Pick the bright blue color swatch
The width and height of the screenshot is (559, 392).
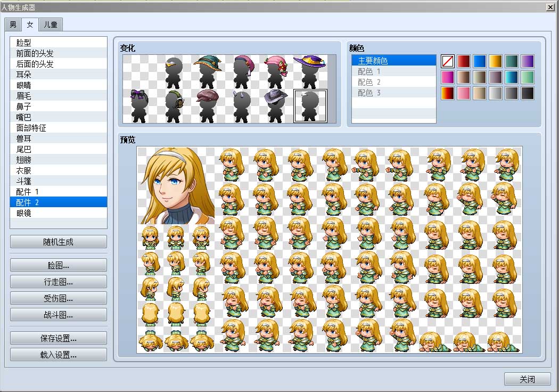coord(480,61)
